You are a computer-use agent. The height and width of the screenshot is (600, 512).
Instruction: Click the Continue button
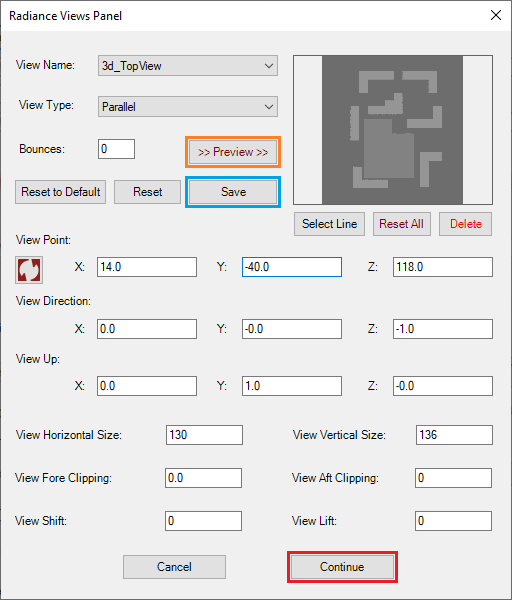point(342,567)
